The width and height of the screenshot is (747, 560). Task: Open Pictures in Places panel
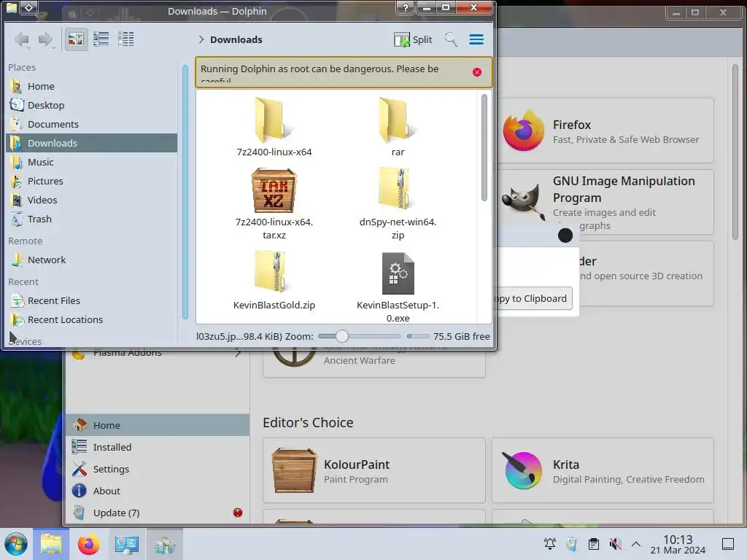(x=91, y=181)
